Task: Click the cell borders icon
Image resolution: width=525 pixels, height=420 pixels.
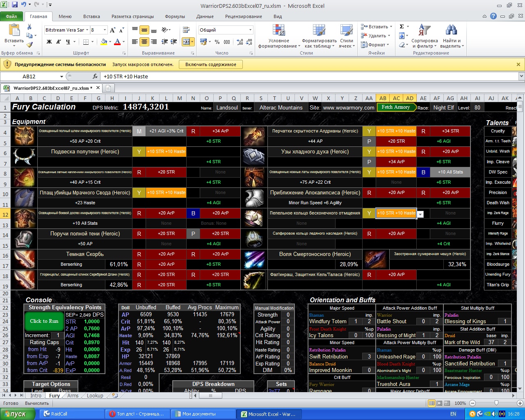Action: 86,42
